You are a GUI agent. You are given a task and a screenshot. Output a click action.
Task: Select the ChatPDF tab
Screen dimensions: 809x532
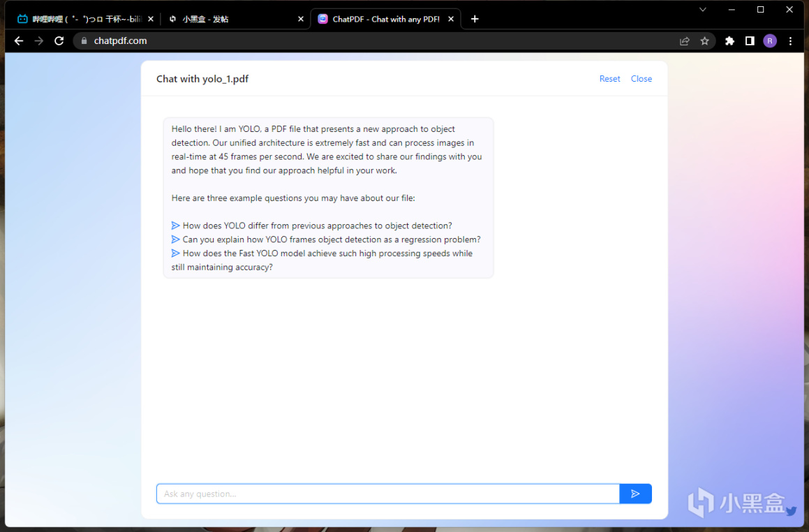coord(385,19)
